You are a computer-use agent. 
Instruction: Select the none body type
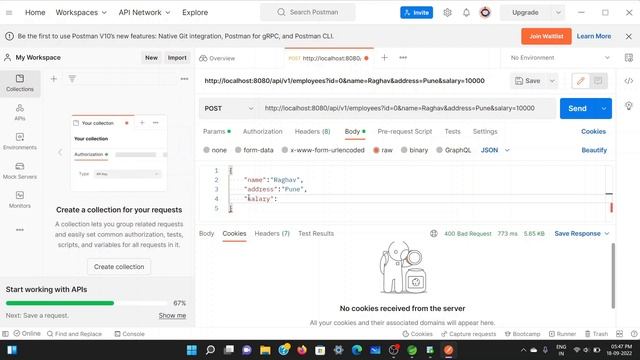(215, 150)
